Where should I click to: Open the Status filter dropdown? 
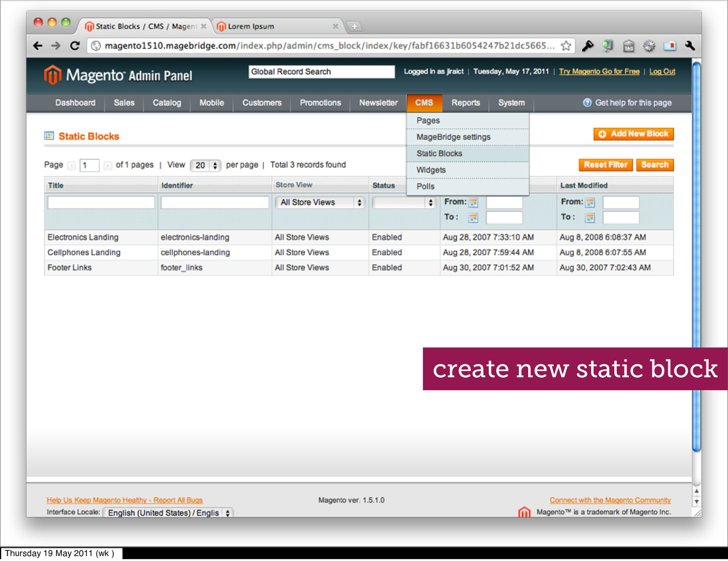404,203
